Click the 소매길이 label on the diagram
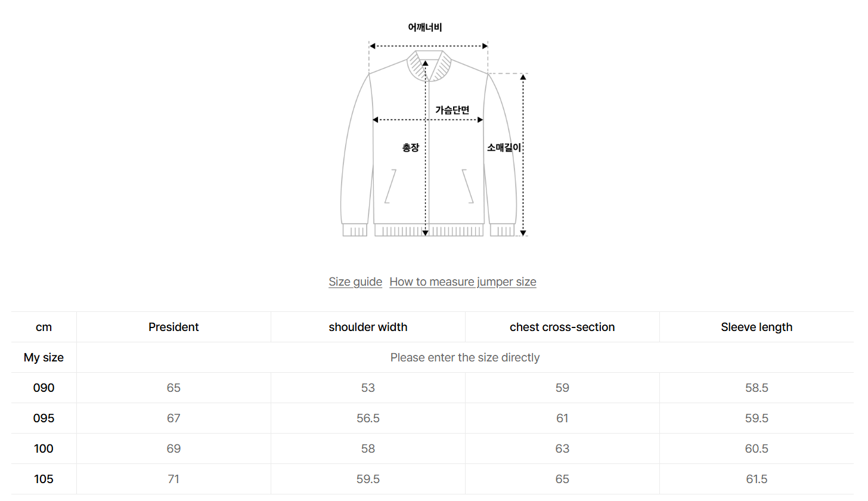This screenshot has height=501, width=868. click(504, 148)
